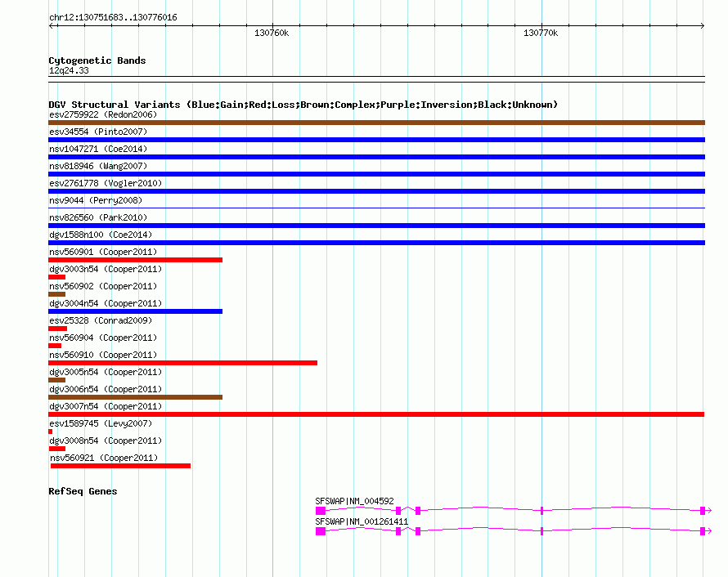
Task: Select the red nsv560910 loss bar
Action: tap(182, 363)
